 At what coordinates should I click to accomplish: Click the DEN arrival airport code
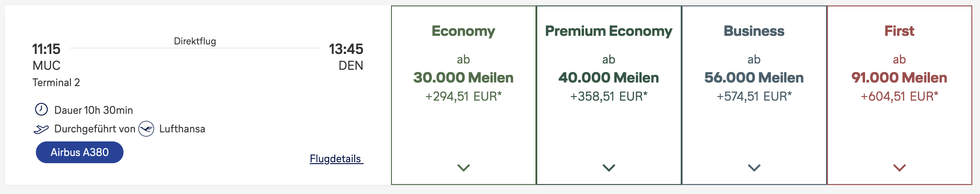351,66
